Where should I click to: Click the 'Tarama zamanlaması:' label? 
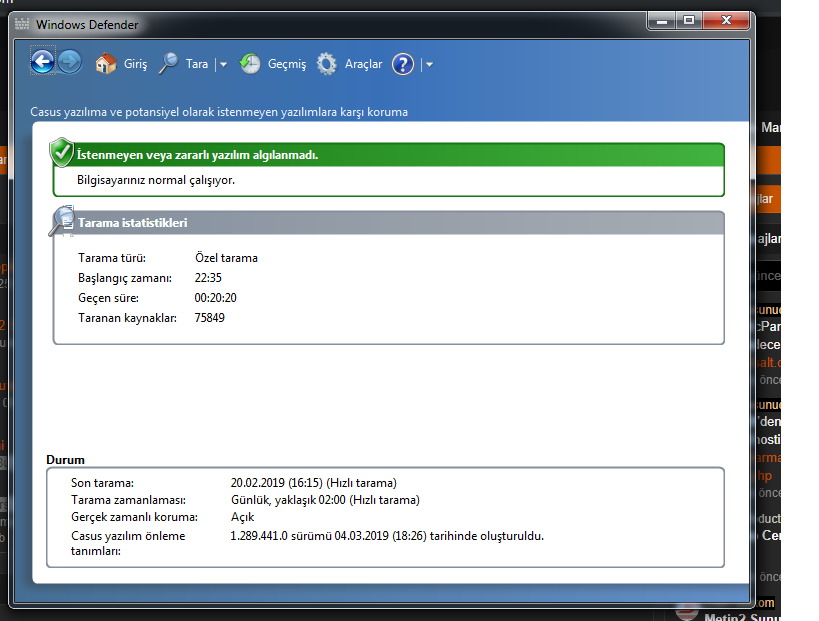click(x=128, y=500)
